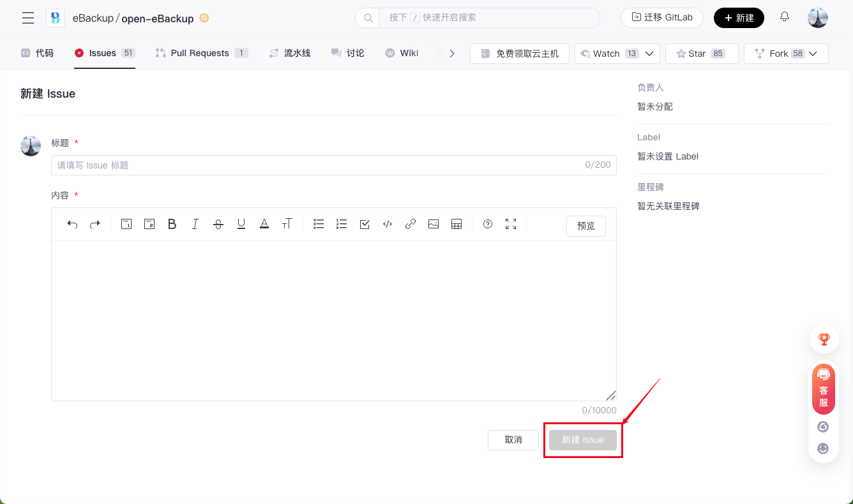Screen dimensions: 853x504
Task: Insert an image using the picture icon
Action: (434, 224)
